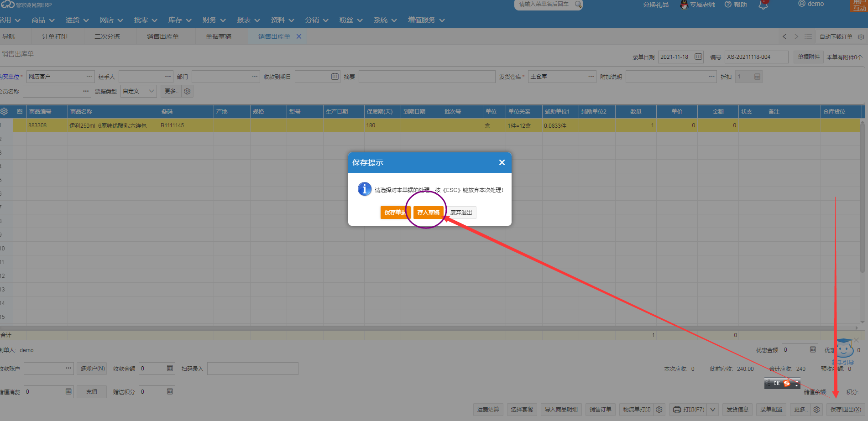Click the 多账户(N) button
Screen dimensions: 868x421
pos(93,369)
